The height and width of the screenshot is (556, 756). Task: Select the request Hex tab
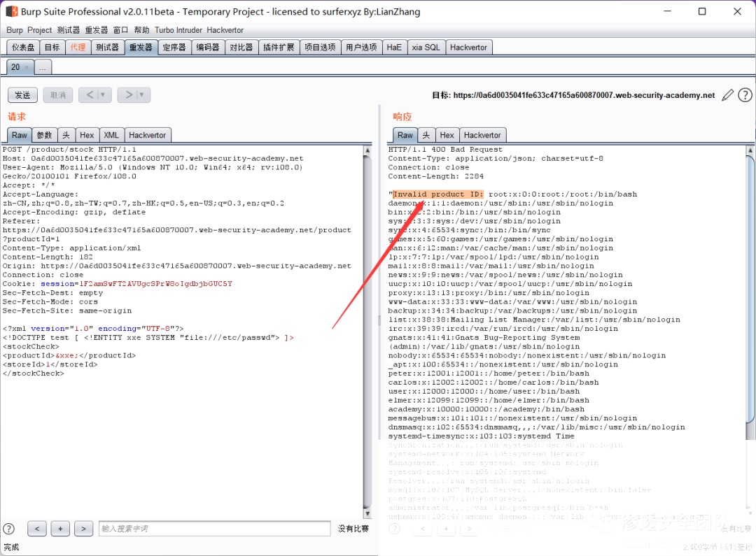(87, 135)
